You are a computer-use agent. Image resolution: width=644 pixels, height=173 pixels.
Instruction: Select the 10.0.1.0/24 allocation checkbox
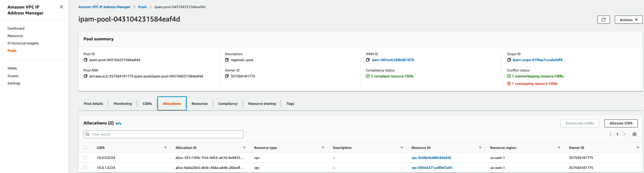85,167
